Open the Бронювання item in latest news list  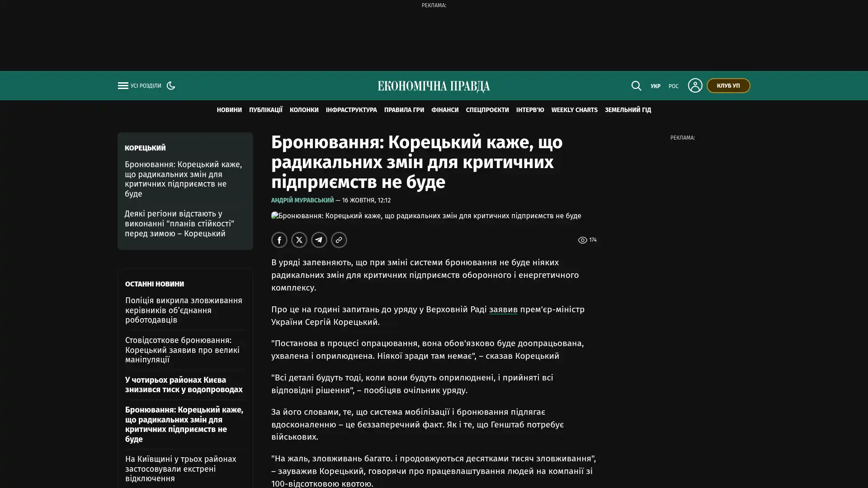184,425
